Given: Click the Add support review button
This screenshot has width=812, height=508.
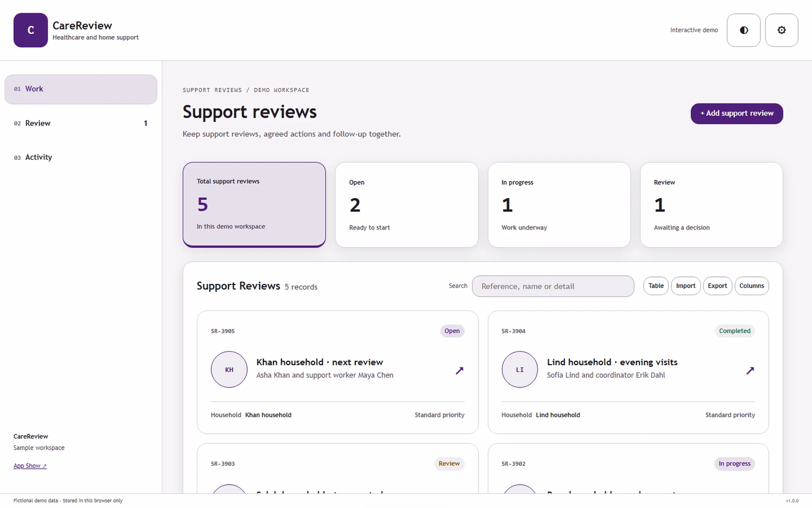Looking at the screenshot, I should click(737, 113).
